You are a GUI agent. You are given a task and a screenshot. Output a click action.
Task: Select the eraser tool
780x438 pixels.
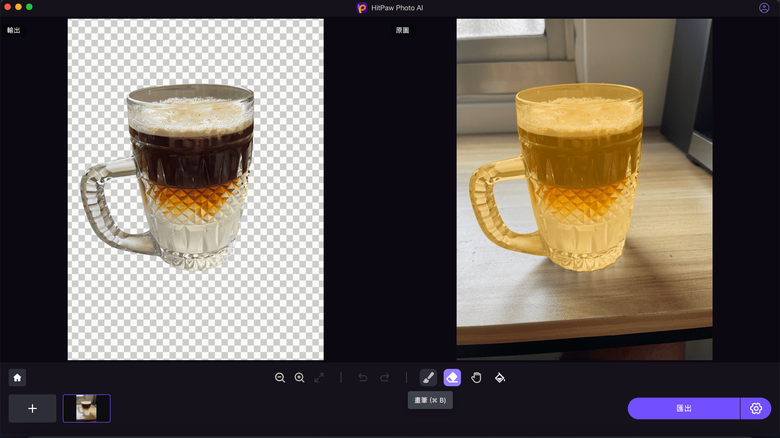click(452, 378)
